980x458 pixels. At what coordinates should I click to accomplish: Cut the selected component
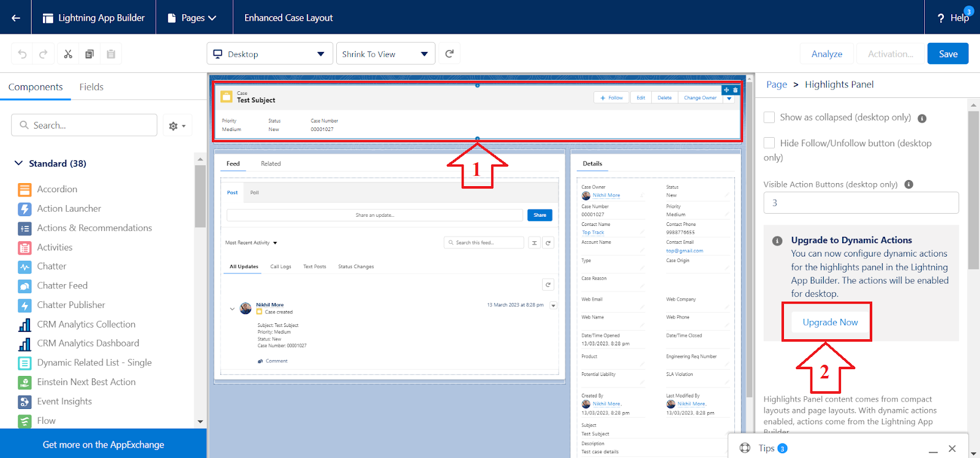(68, 54)
